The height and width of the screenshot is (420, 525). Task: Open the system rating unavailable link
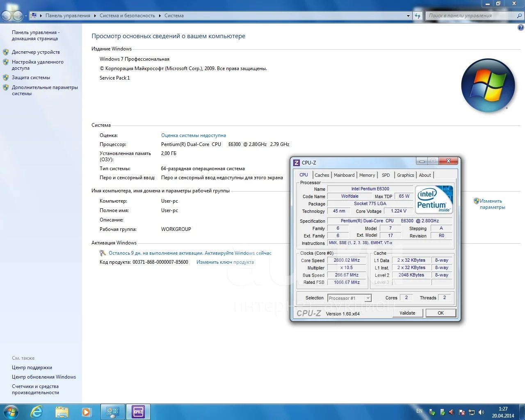[x=194, y=135]
